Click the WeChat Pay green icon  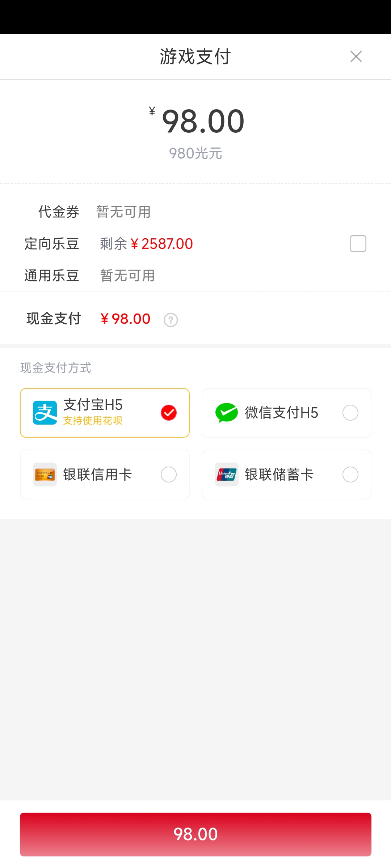[x=227, y=413]
